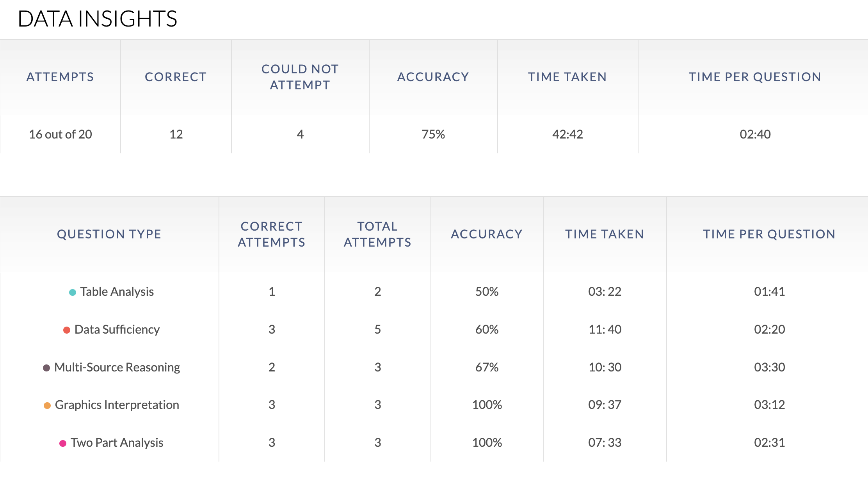Viewport: 868px width, 501px height.
Task: Click the Data Insights page heading
Action: coord(98,19)
